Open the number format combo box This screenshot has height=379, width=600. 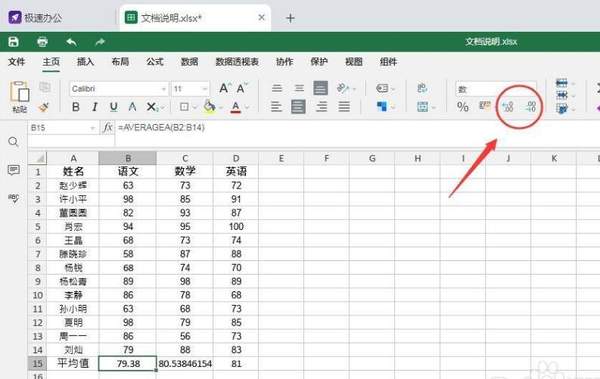coord(496,89)
